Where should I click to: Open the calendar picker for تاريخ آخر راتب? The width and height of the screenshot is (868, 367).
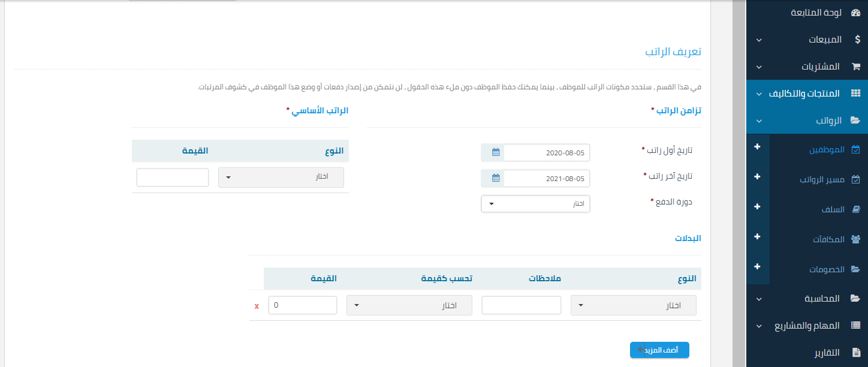493,178
